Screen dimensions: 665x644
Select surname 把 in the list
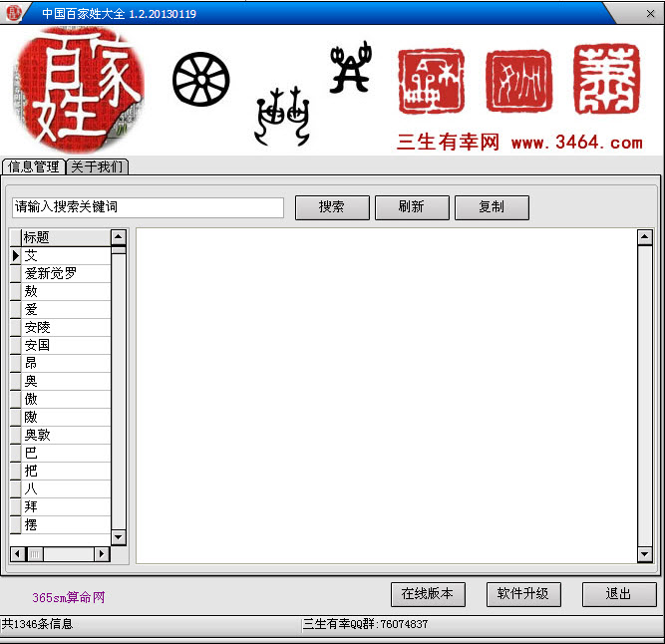66,471
